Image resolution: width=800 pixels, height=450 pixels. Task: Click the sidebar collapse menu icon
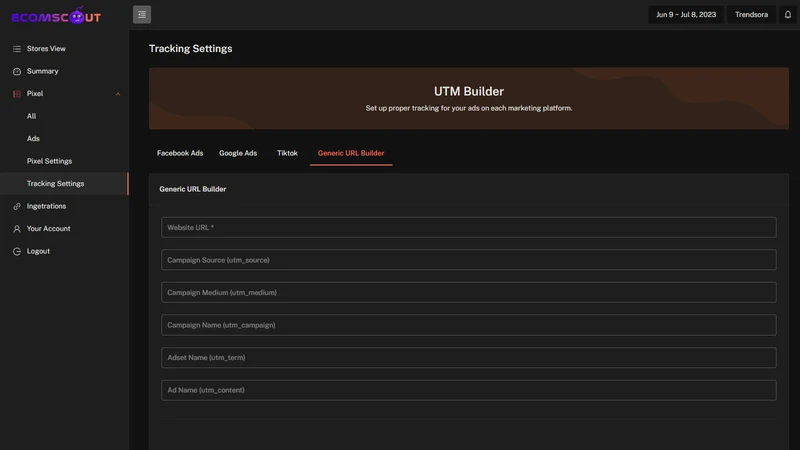[142, 14]
